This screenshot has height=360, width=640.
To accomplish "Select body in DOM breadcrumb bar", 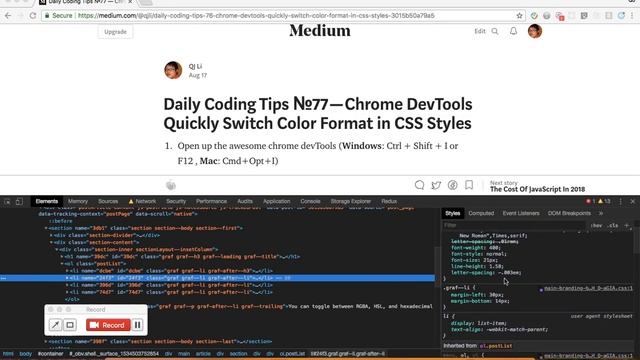I will click(x=25, y=353).
